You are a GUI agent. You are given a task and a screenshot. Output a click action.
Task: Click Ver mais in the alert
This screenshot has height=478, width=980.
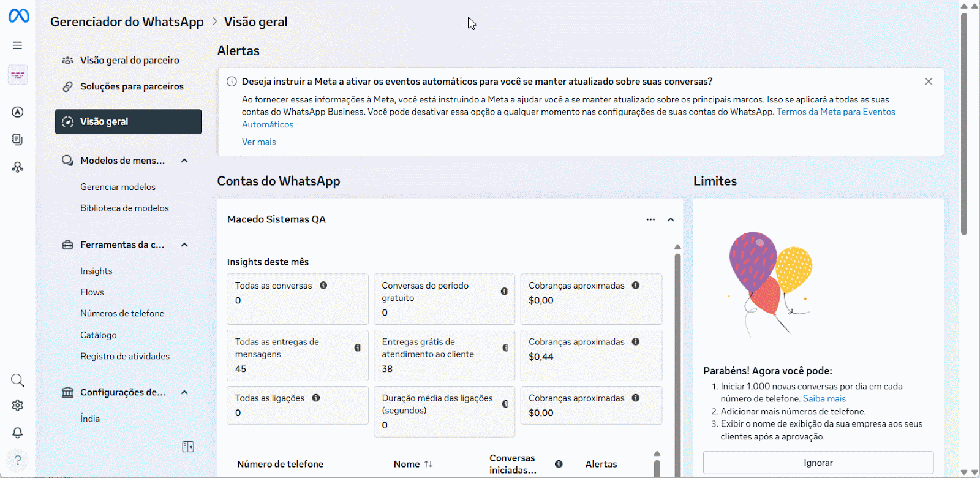(x=258, y=142)
